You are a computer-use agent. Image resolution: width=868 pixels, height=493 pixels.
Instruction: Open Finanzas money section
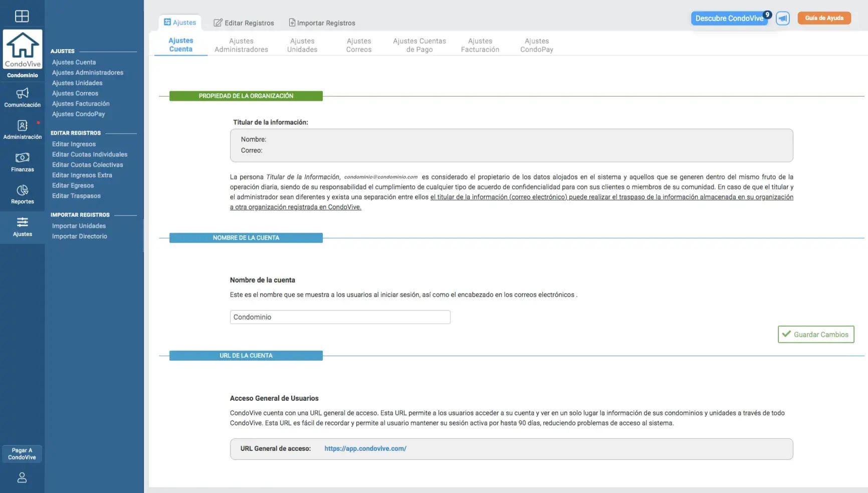pyautogui.click(x=23, y=162)
